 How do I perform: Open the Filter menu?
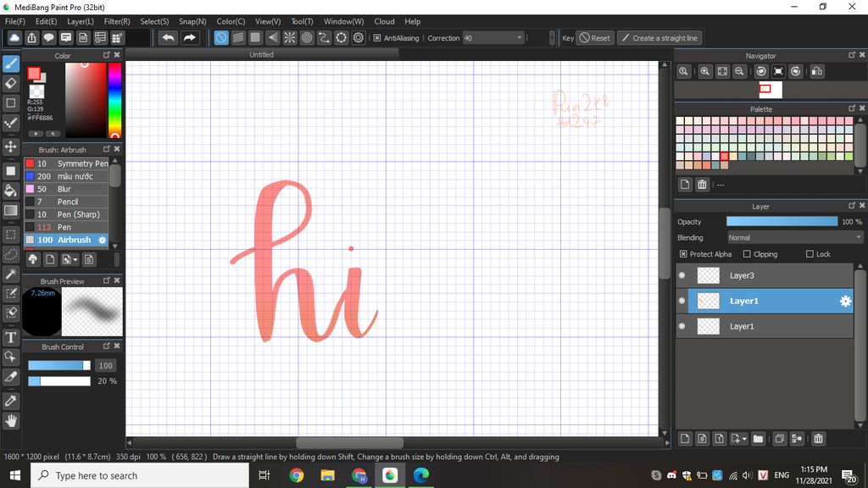117,21
